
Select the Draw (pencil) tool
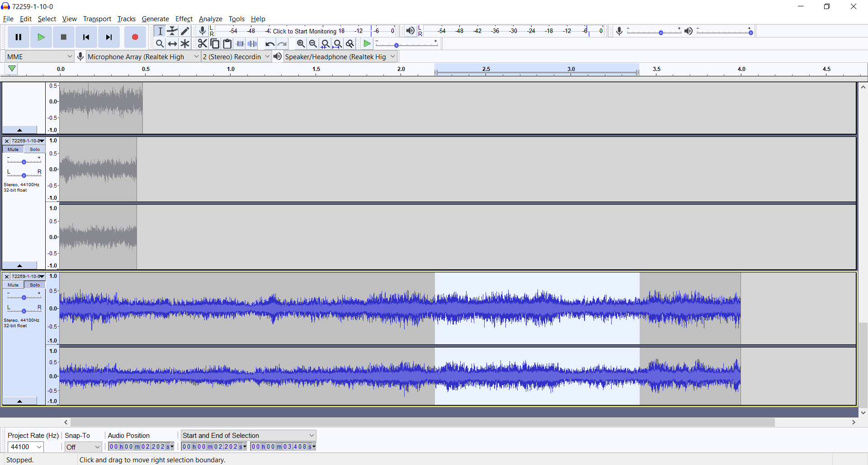point(185,31)
